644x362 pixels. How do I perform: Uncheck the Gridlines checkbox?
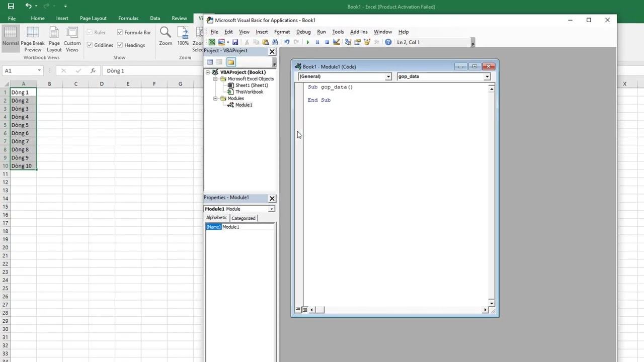point(90,45)
